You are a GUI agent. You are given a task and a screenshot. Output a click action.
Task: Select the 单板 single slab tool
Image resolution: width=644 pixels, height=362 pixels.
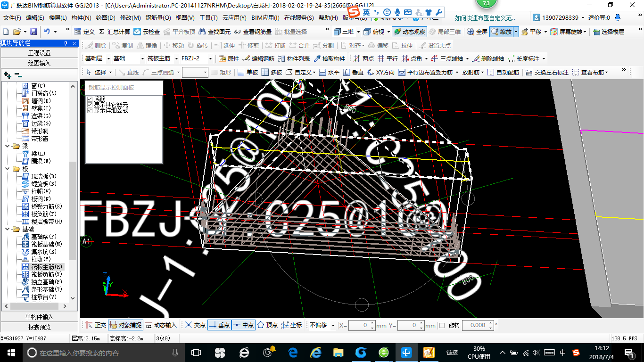[248, 72]
